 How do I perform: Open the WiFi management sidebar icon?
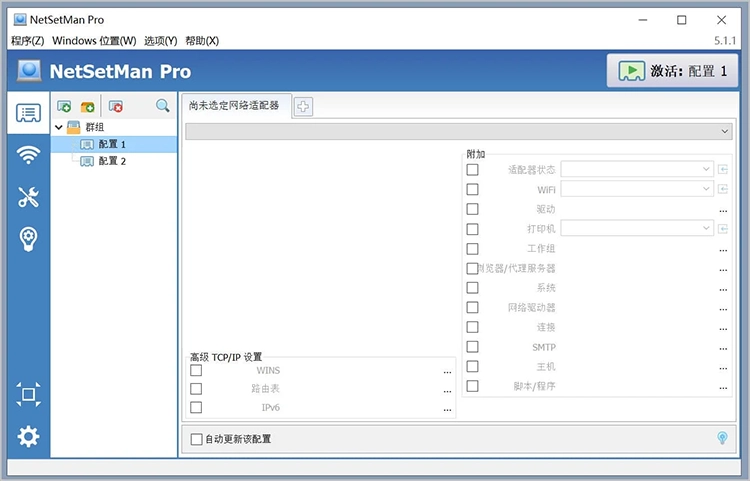(28, 155)
